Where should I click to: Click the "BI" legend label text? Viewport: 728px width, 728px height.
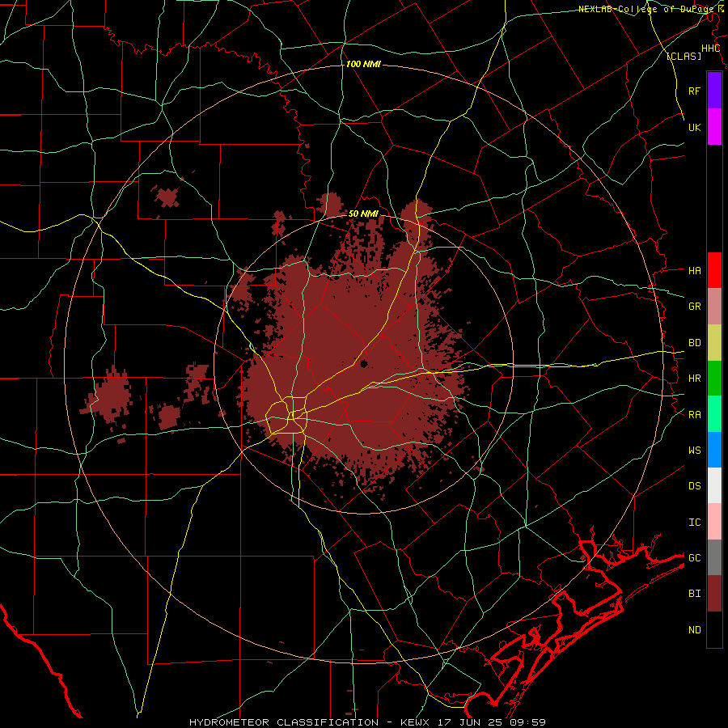pos(694,594)
